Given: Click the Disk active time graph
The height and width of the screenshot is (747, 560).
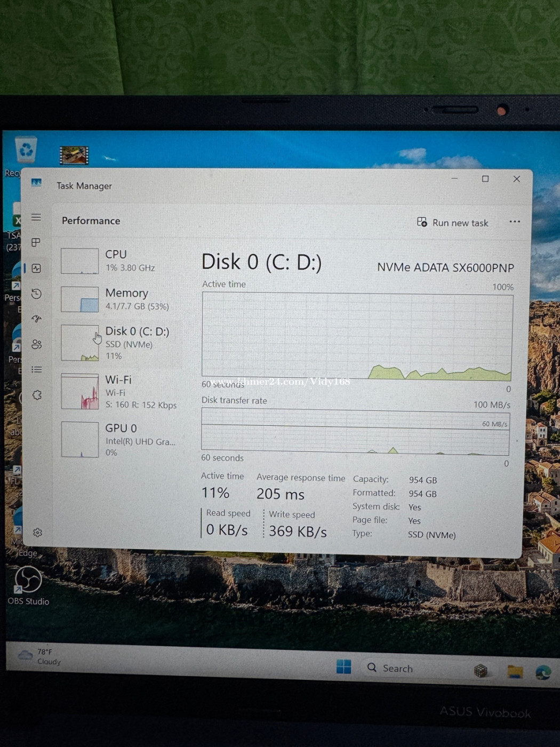Looking at the screenshot, I should click(x=357, y=336).
